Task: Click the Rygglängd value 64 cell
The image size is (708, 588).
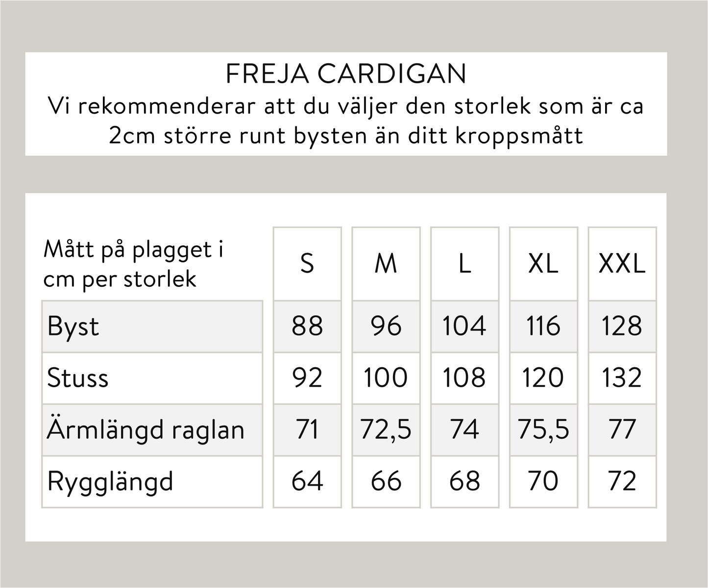Action: [307, 482]
